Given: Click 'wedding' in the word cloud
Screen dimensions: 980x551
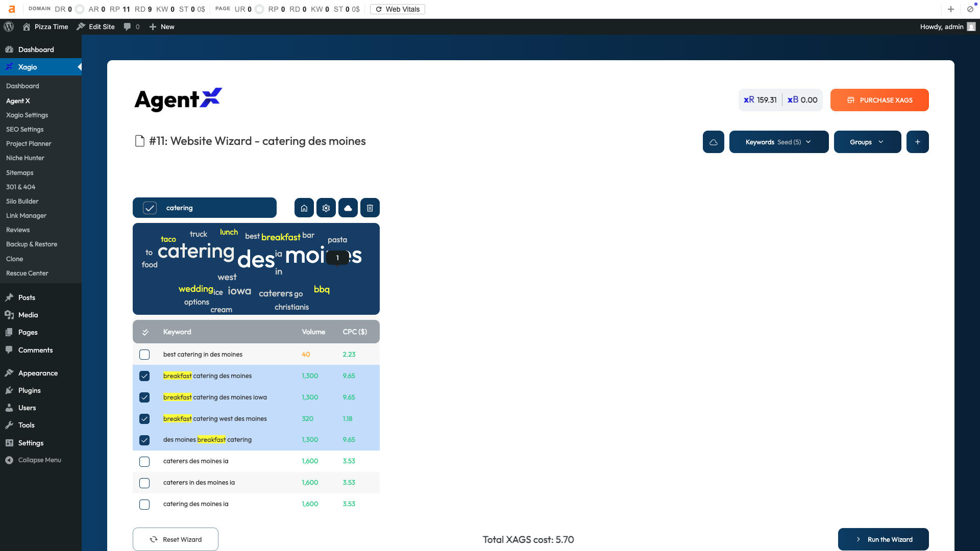Looking at the screenshot, I should (x=195, y=289).
